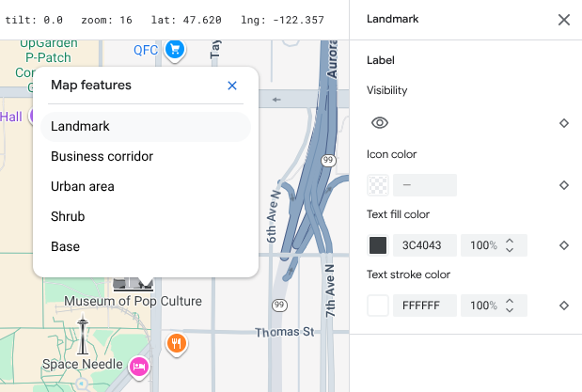582x392 pixels.
Task: Open the white text stroke color swatch
Action: [x=378, y=306]
